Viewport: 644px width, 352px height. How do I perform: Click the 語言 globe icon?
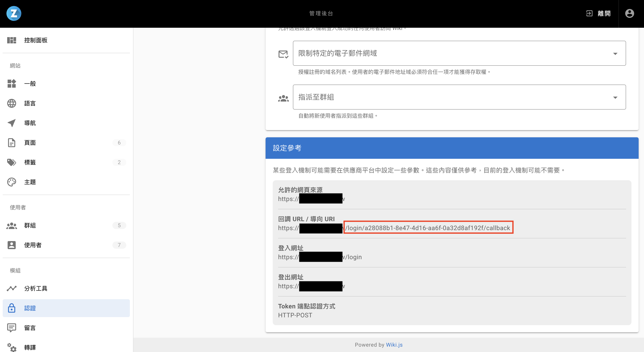pos(11,103)
